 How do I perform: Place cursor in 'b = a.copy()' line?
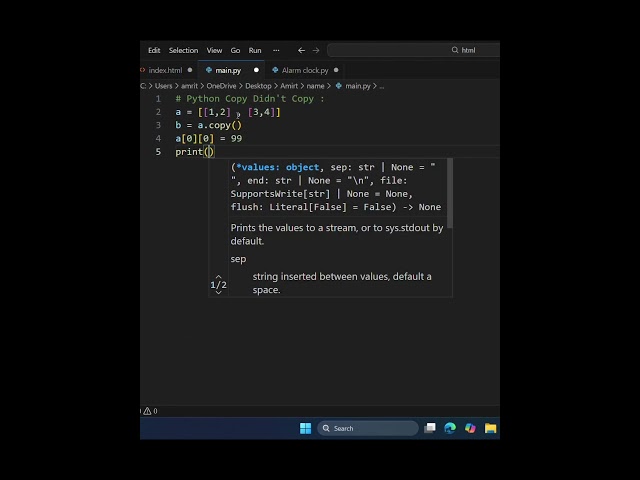[208, 125]
